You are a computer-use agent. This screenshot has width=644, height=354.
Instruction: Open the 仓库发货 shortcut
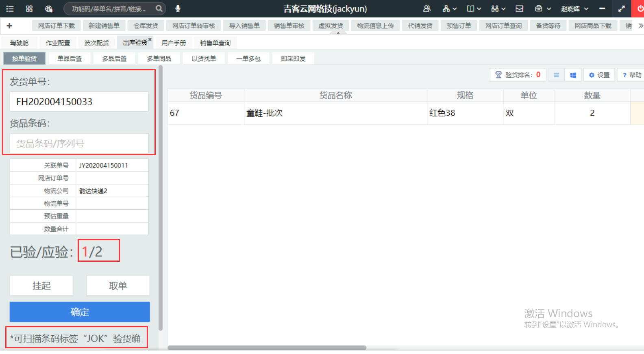pyautogui.click(x=146, y=26)
